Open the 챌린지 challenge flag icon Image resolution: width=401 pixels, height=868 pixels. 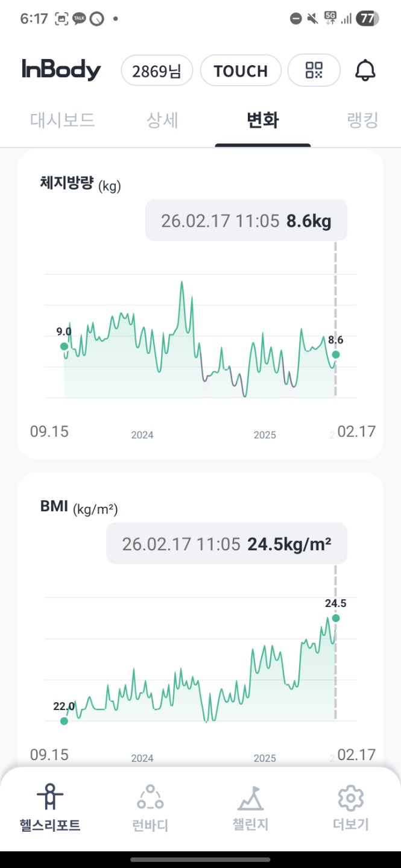tap(250, 798)
